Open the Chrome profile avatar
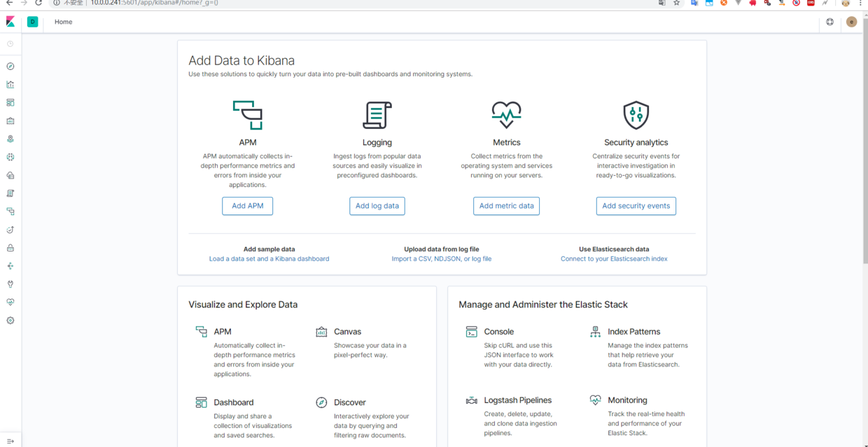 pyautogui.click(x=846, y=3)
